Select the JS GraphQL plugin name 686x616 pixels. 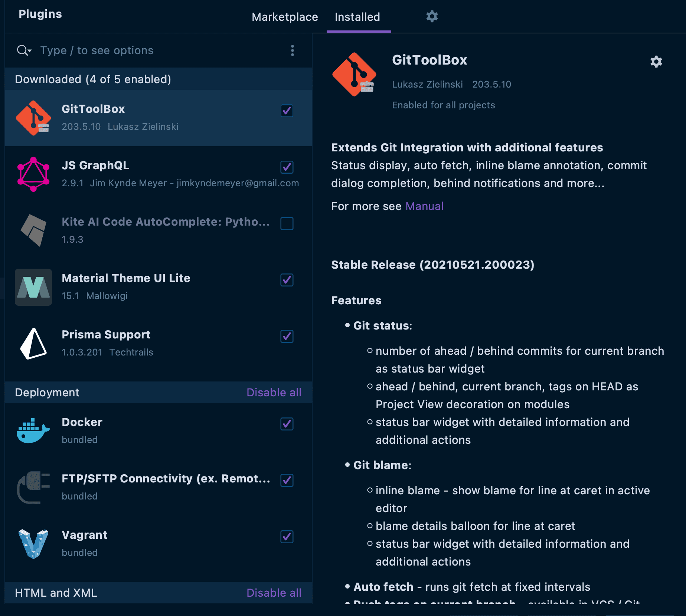coord(95,166)
